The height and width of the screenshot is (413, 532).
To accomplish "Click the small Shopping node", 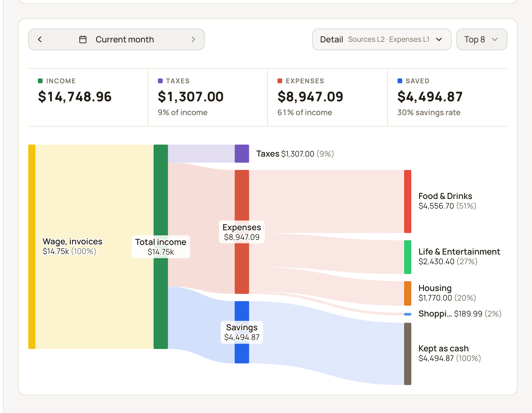I will tap(408, 314).
